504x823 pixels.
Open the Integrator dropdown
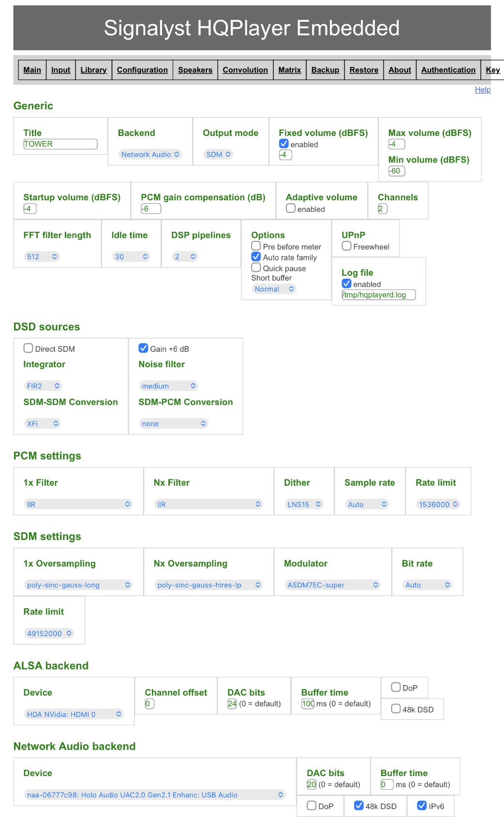(43, 386)
